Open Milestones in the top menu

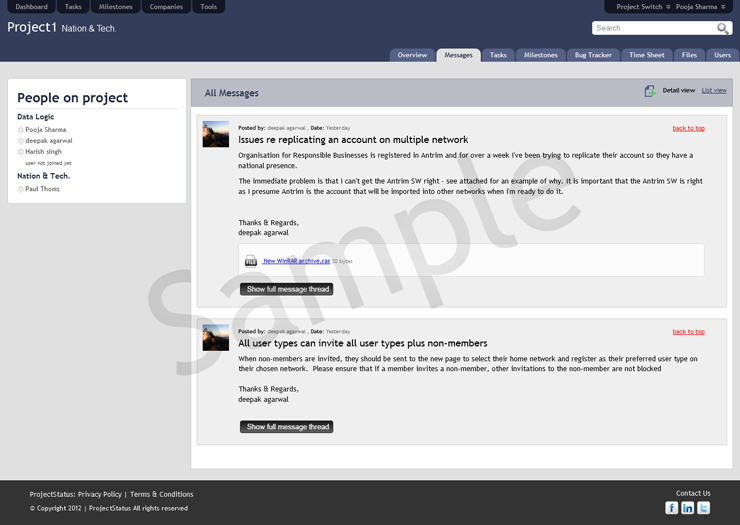click(115, 7)
